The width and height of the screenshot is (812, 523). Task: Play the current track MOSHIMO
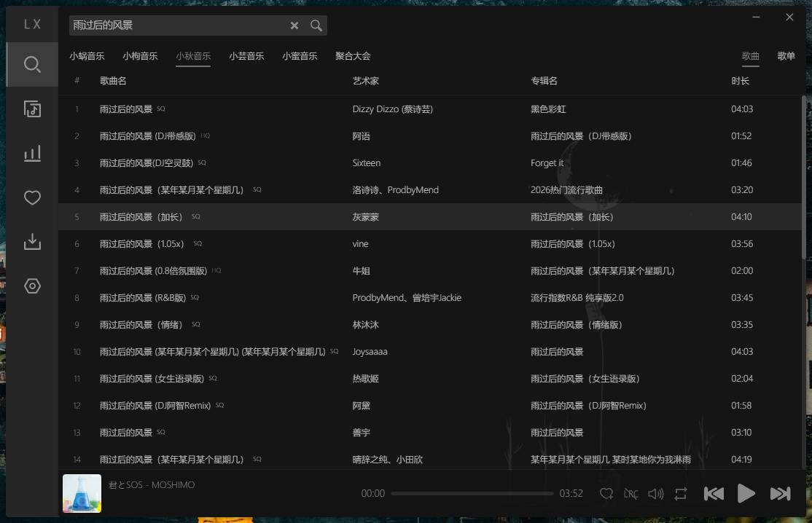tap(746, 493)
